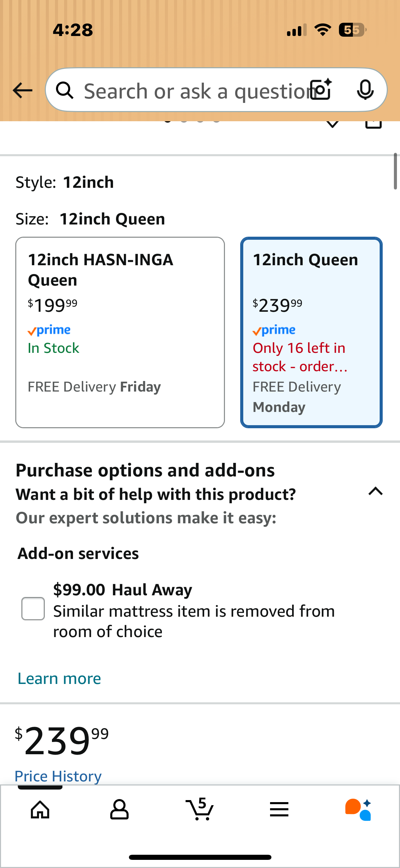Go to Home tab in bottom bar
This screenshot has height=868, width=400.
(40, 810)
